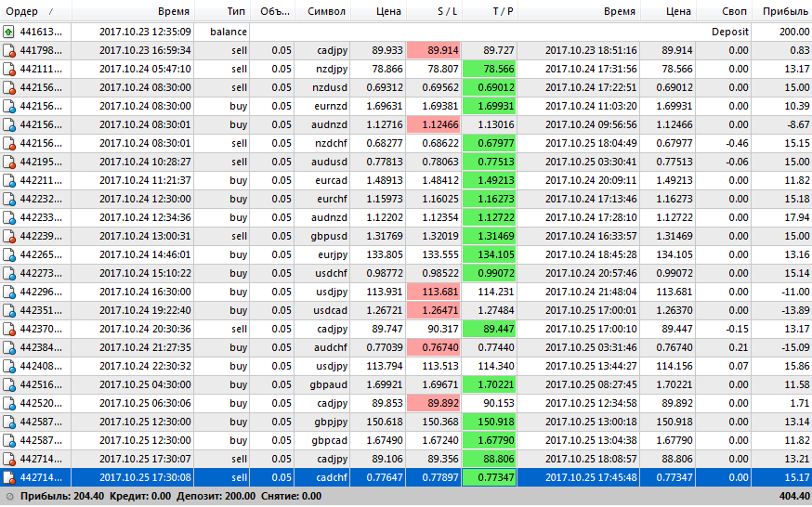
Task: Click the green arrow icon of the balance deposit row
Action: click(x=8, y=32)
